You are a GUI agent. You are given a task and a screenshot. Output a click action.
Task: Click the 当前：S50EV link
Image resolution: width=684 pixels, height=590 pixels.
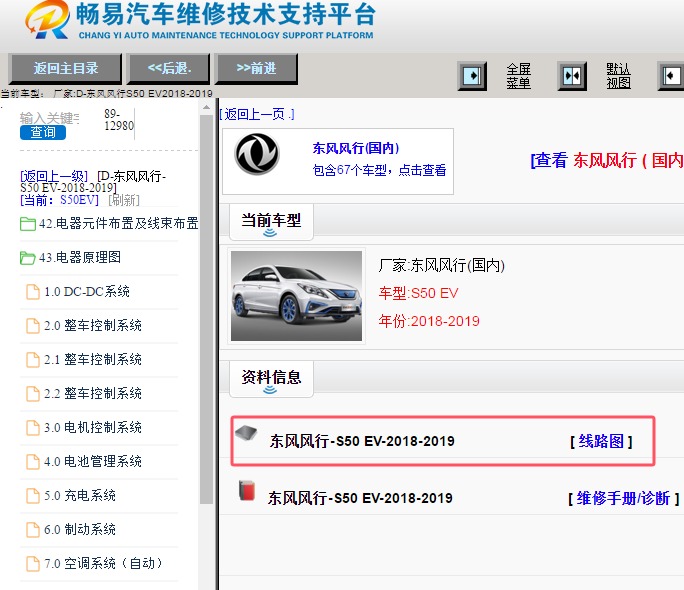59,200
